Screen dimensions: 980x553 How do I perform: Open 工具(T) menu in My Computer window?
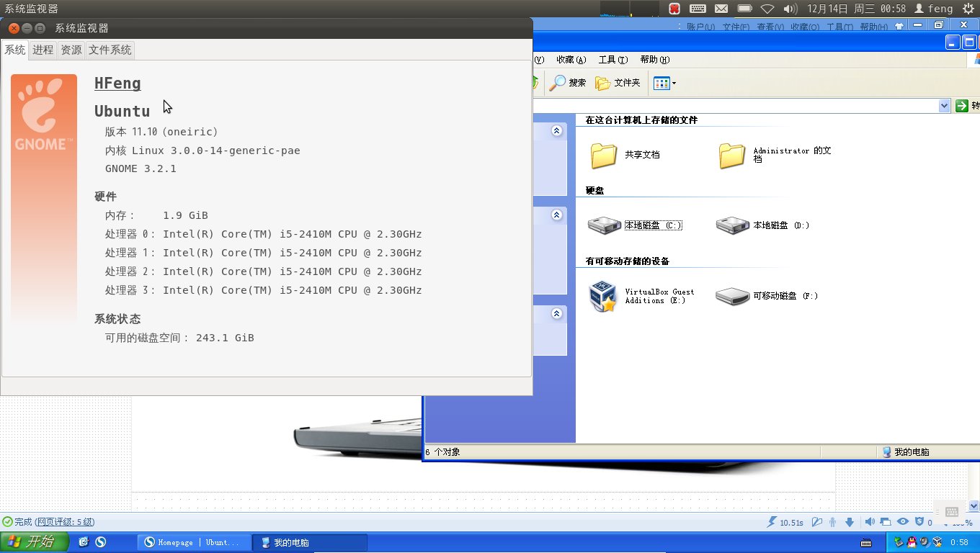tap(613, 60)
